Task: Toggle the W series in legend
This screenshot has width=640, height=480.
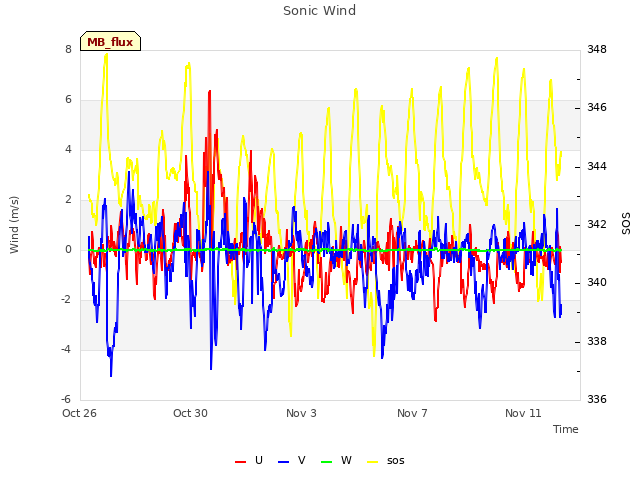Action: pyautogui.click(x=336, y=461)
